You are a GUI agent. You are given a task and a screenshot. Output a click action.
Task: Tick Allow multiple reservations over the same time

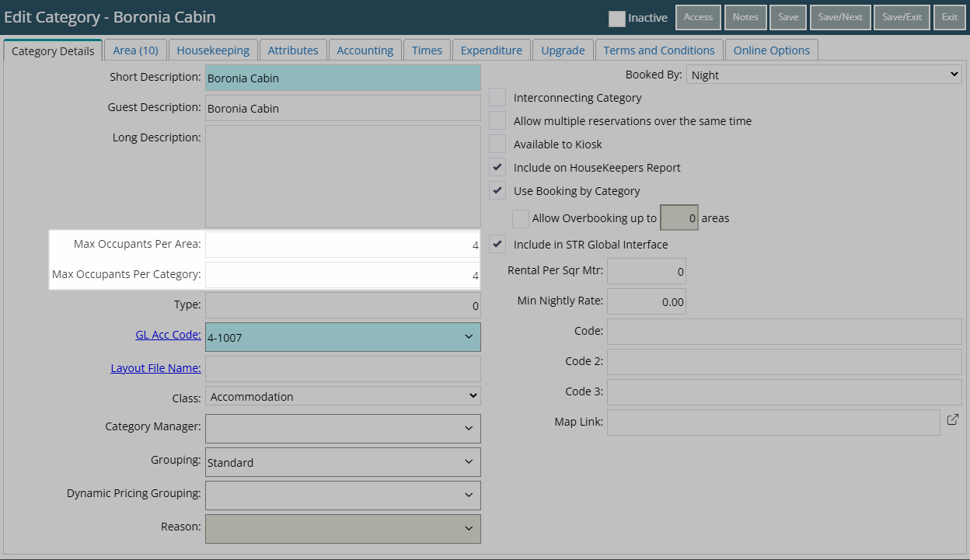pos(497,121)
